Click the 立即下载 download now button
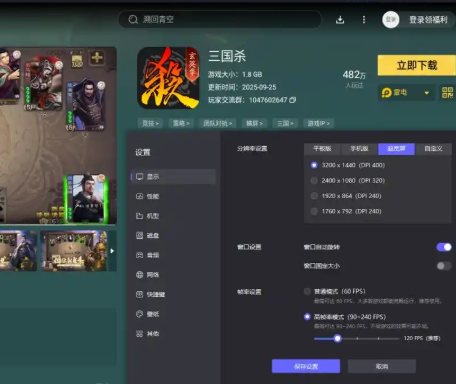 [x=417, y=65]
